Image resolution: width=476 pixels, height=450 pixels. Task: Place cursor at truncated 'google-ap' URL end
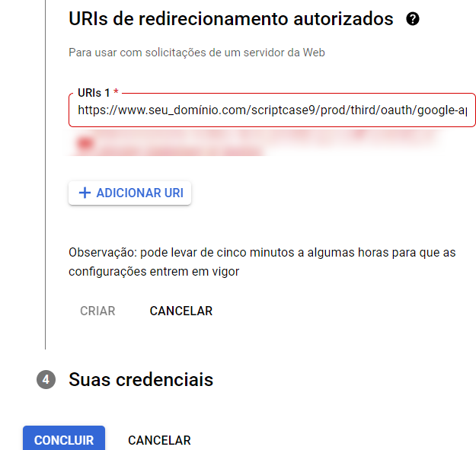465,110
